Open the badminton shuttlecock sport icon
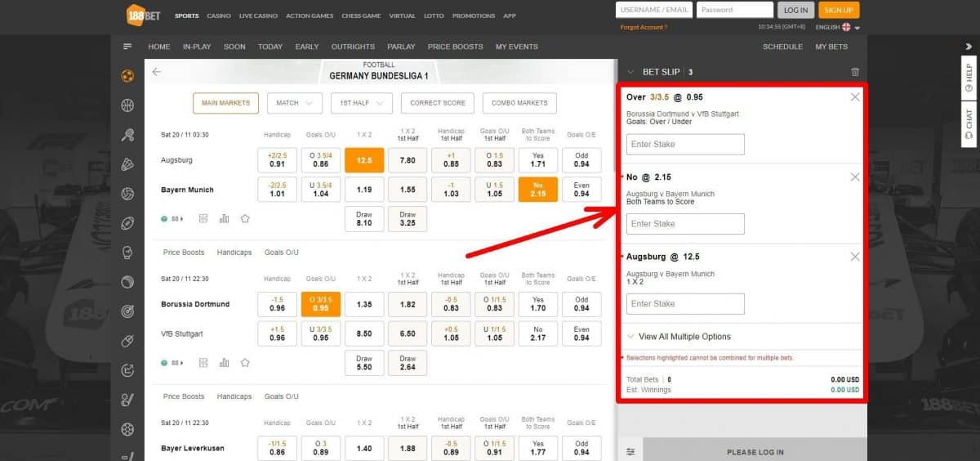Viewport: 980px width, 461px height. (x=127, y=164)
